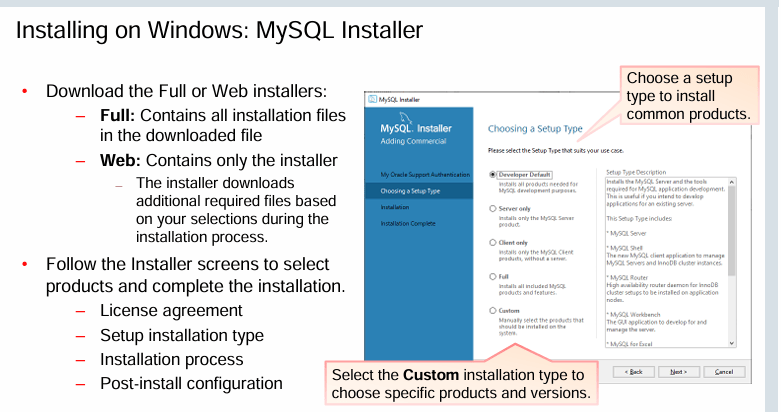Open the Installation Complete sidebar step
781x412 pixels.
[x=408, y=223]
